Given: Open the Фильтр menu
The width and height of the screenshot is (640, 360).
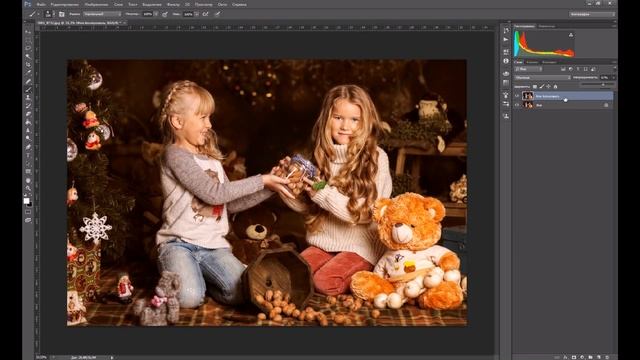Looking at the screenshot, I should 173,4.
